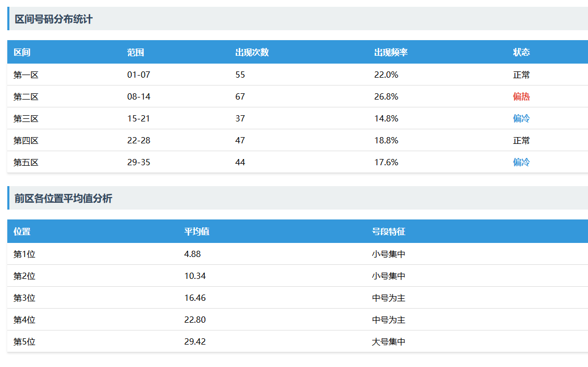Image resolution: width=588 pixels, height=367 pixels.
Task: Click the 08-14 range cell
Action: [x=138, y=96]
